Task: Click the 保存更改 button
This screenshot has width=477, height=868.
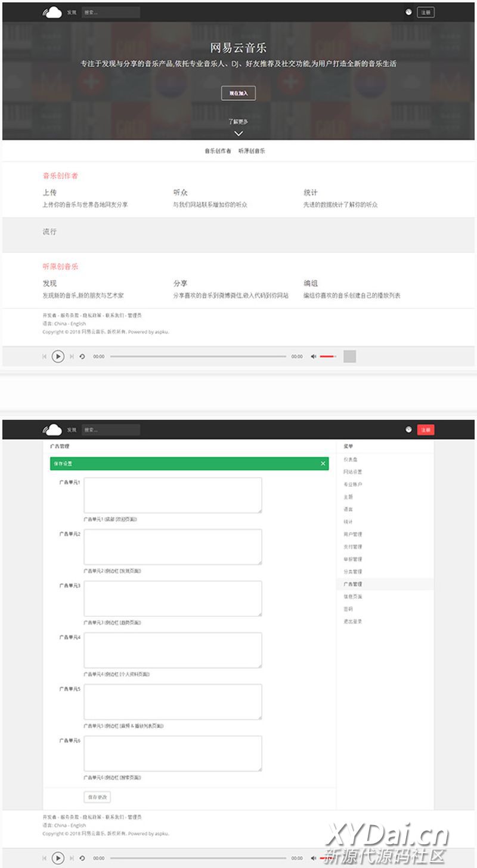Action: pos(97,797)
